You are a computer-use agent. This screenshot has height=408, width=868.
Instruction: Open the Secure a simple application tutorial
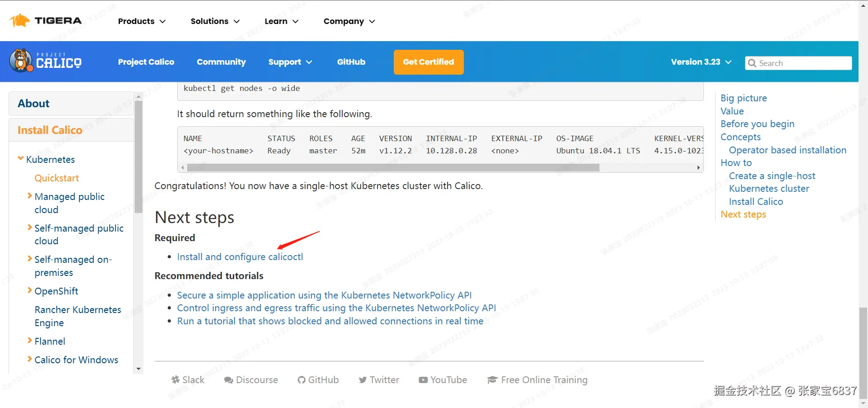pyautogui.click(x=324, y=295)
